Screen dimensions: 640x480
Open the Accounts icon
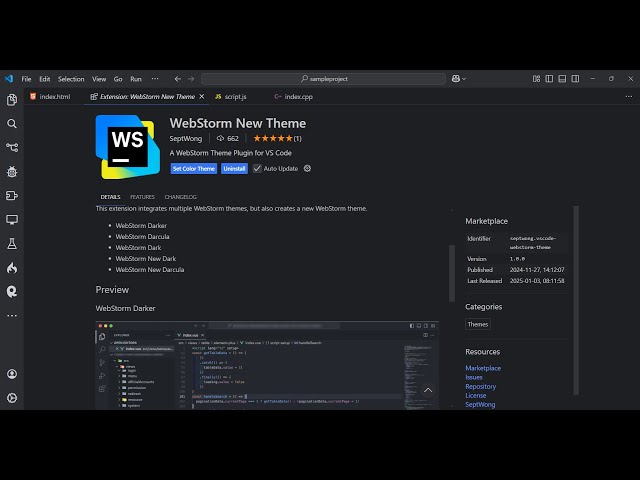tap(12, 374)
